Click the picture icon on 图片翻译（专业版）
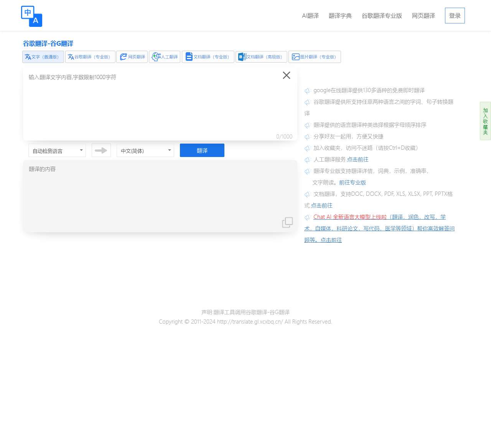 (x=296, y=57)
